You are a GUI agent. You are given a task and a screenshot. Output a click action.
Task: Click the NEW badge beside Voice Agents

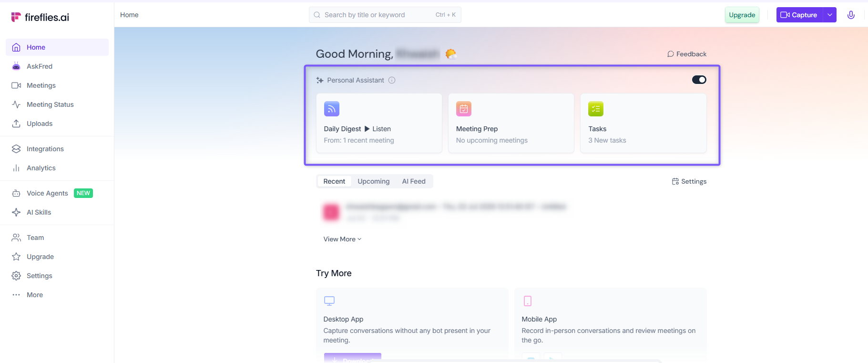tap(83, 193)
